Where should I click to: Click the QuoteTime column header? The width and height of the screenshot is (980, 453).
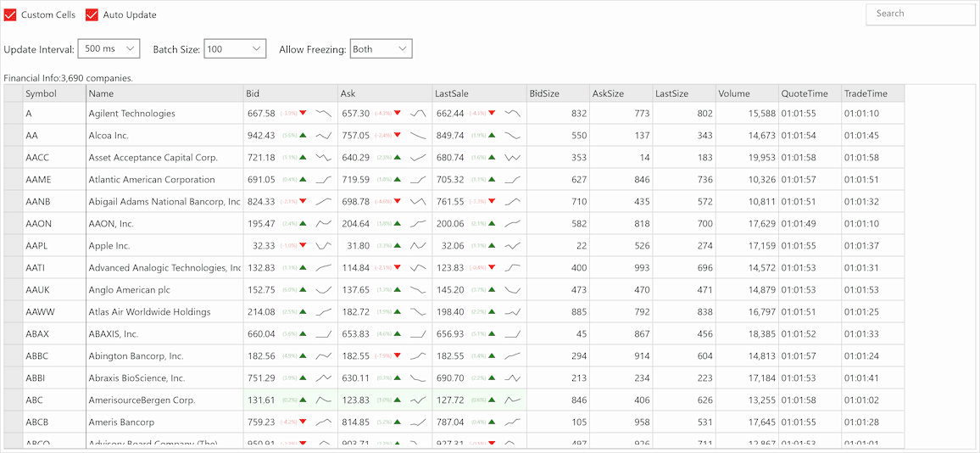(x=810, y=93)
